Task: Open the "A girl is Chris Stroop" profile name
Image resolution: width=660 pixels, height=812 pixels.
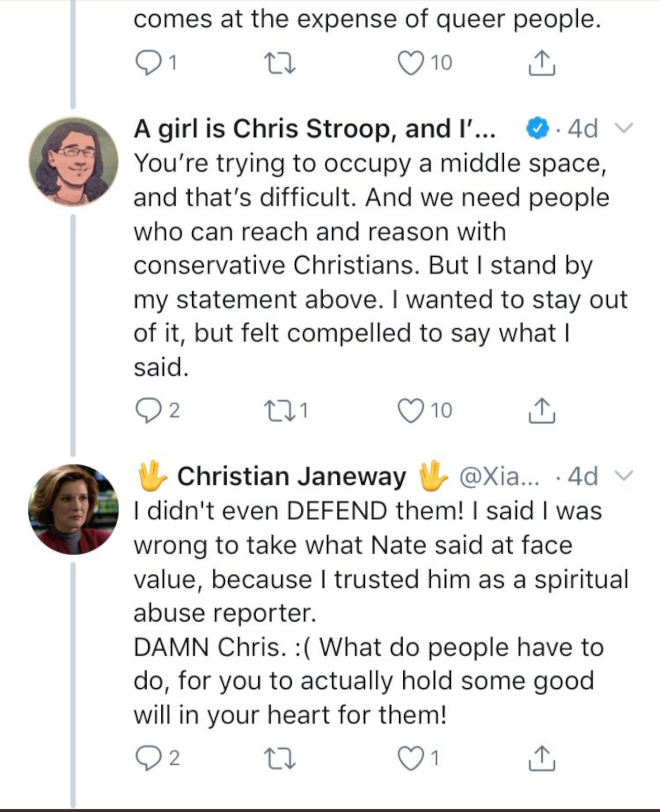Action: point(315,129)
